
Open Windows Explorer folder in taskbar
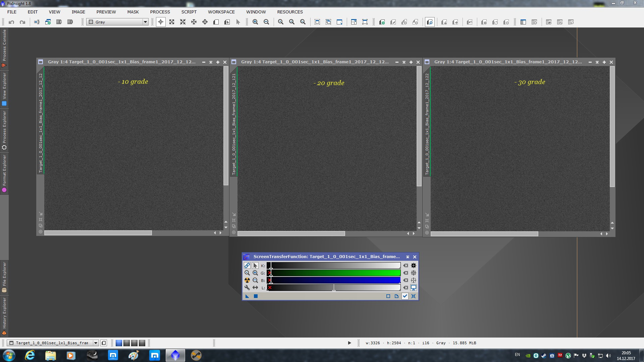click(x=51, y=355)
